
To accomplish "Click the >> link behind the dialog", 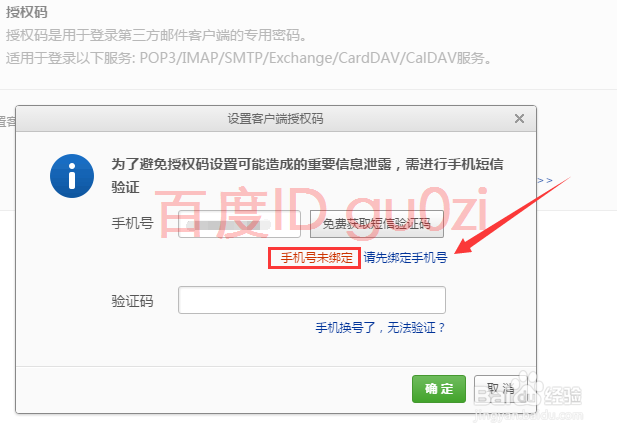I will [545, 180].
